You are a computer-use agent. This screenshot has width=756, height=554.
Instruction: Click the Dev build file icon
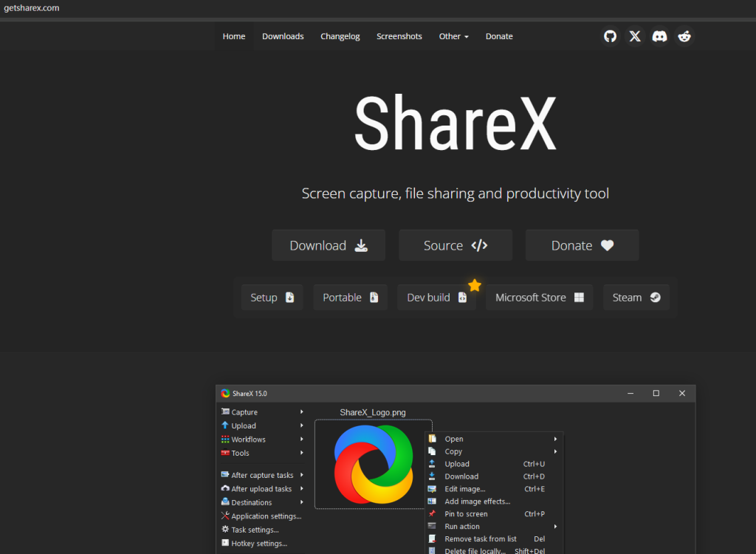[x=462, y=297]
